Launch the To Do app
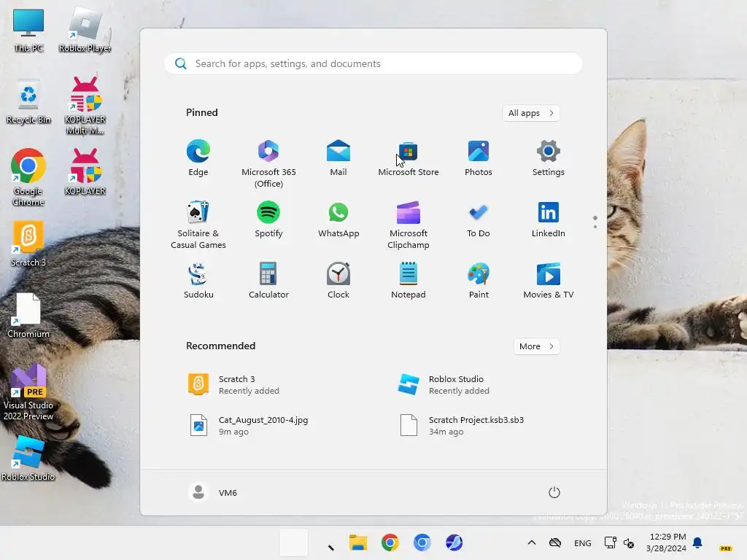The height and width of the screenshot is (560, 747). [x=479, y=219]
